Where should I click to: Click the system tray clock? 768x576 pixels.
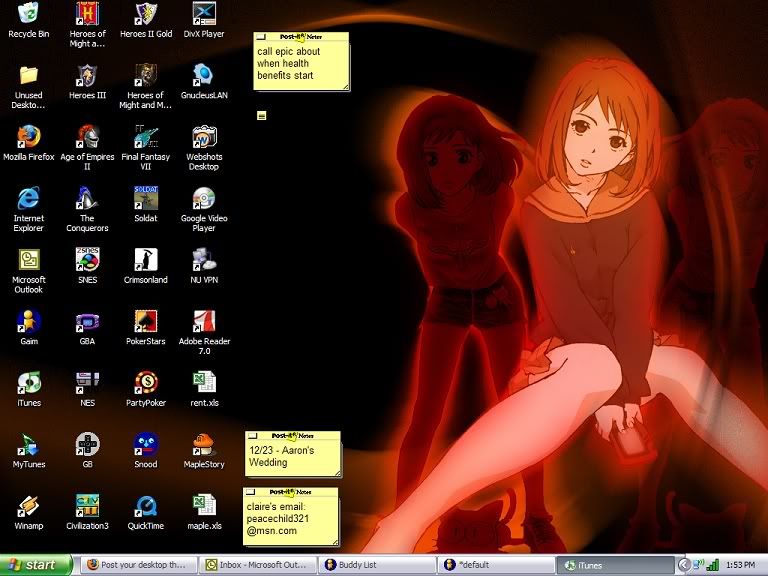[x=740, y=565]
